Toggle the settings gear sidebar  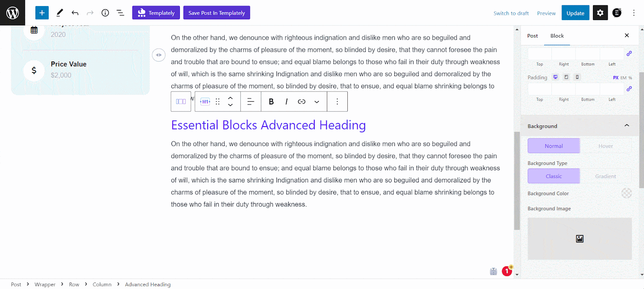[600, 13]
